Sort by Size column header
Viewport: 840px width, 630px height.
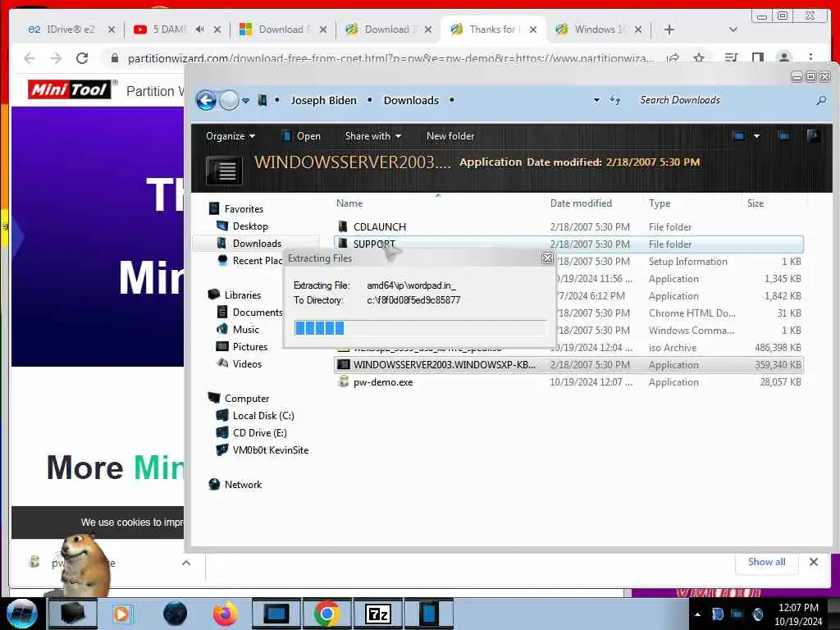pos(756,203)
